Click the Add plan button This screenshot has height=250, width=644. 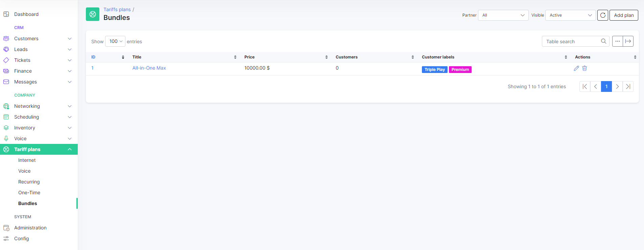tap(624, 15)
